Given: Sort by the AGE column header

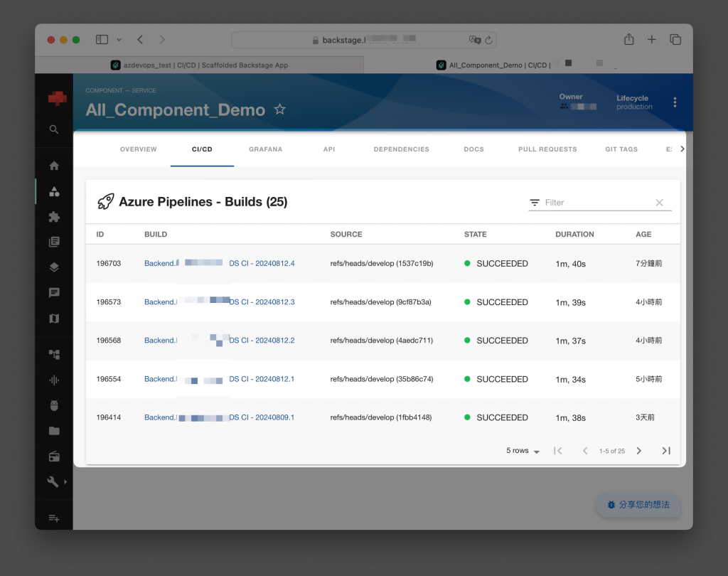Looking at the screenshot, I should [643, 235].
